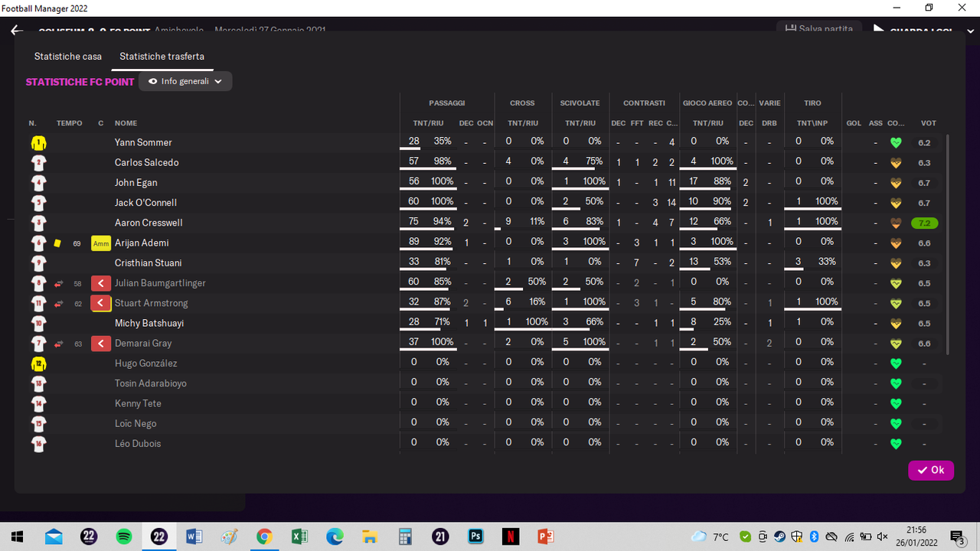Select the Statistiche trasferta tab
The width and height of the screenshot is (980, 551).
pos(162,57)
